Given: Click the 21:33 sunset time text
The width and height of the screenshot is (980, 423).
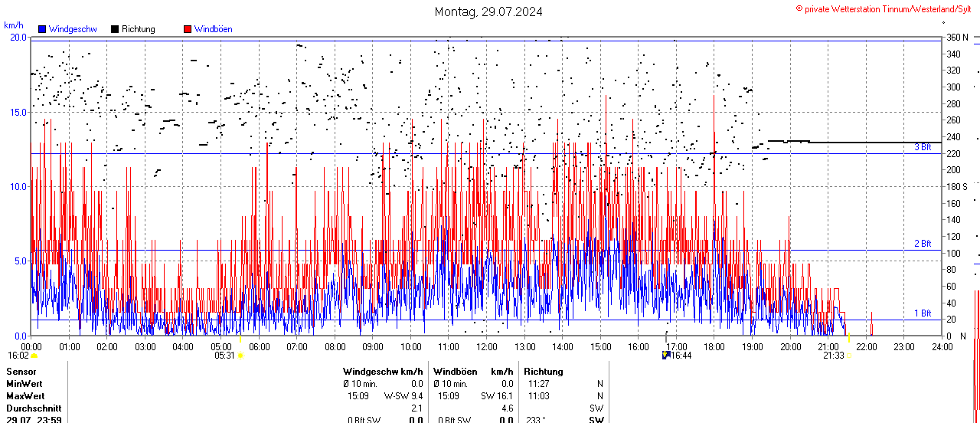Looking at the screenshot, I should [x=834, y=356].
